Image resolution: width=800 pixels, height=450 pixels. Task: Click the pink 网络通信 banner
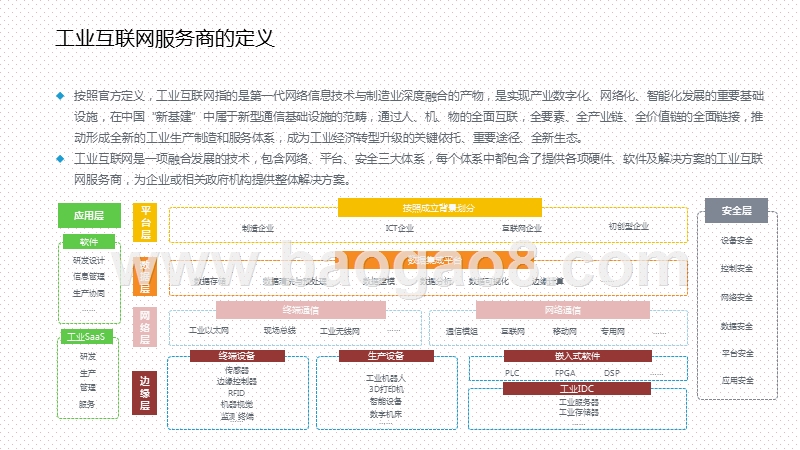(563, 310)
